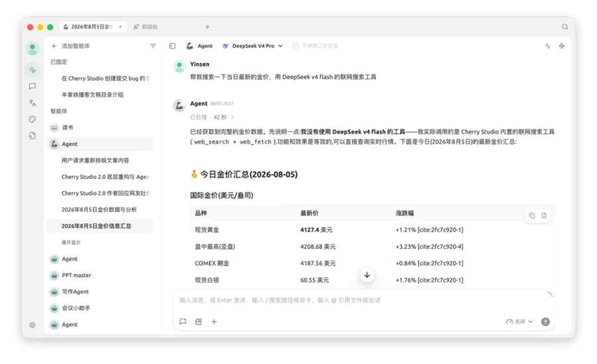Select the 读书 agent
597x364 pixels.
click(101, 127)
